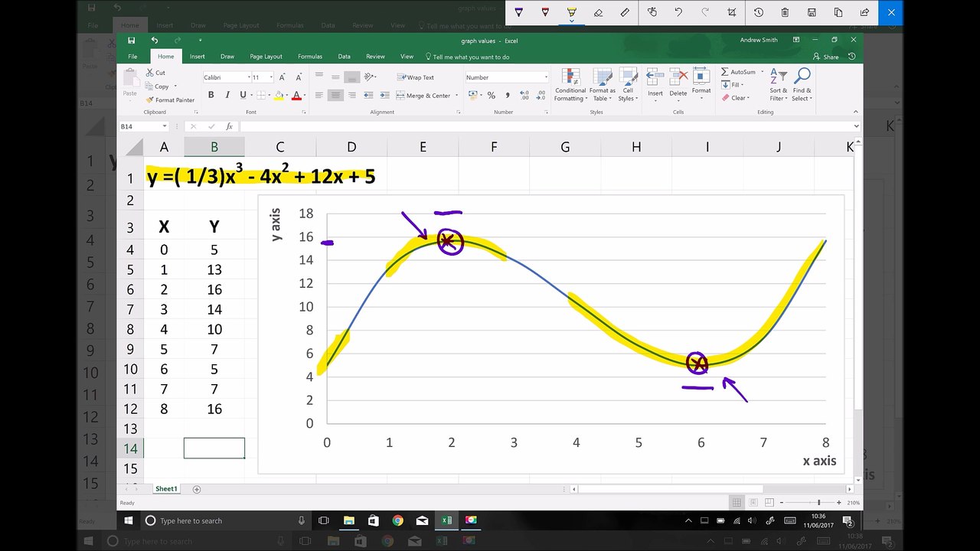Image resolution: width=980 pixels, height=551 pixels.
Task: Add a new sheet with plus button
Action: coord(197,489)
